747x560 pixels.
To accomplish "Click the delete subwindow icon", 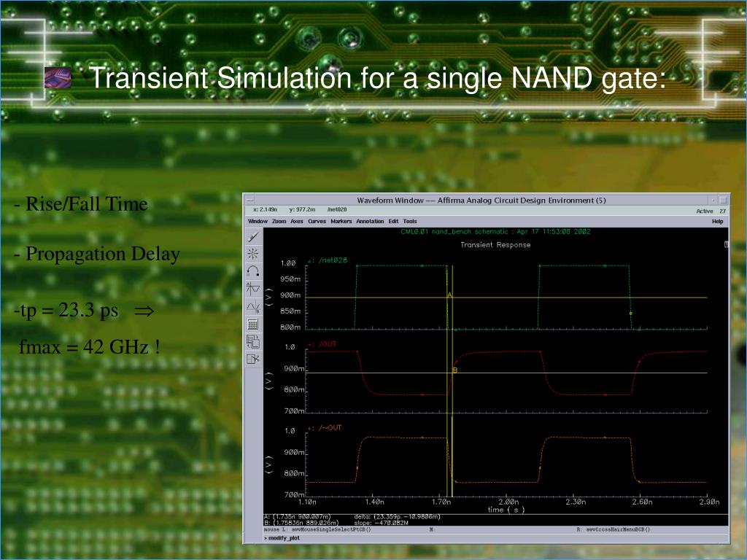I will point(253,359).
